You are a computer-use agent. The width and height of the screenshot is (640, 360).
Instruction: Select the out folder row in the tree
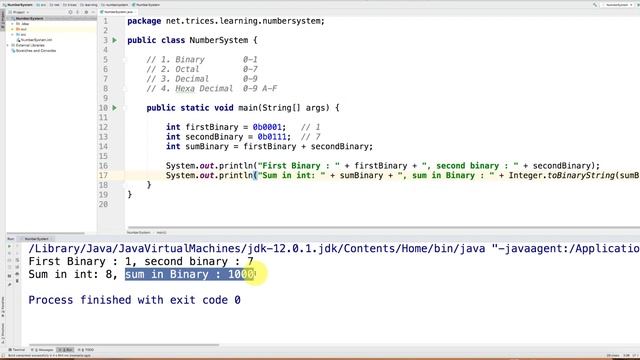pyautogui.click(x=51, y=29)
